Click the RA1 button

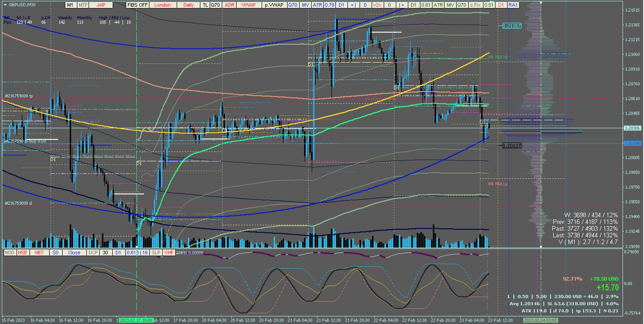[x=513, y=5]
